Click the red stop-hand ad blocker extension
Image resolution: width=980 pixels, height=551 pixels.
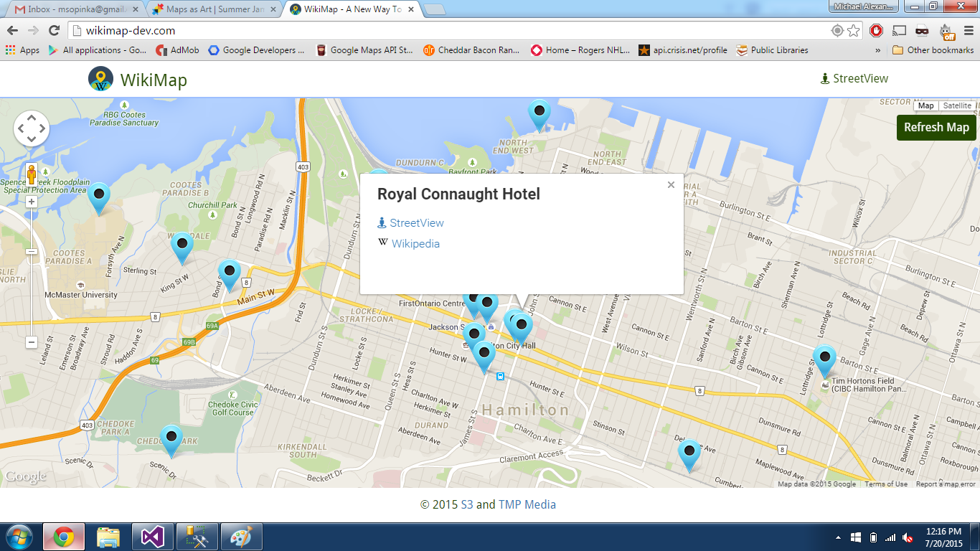876,30
